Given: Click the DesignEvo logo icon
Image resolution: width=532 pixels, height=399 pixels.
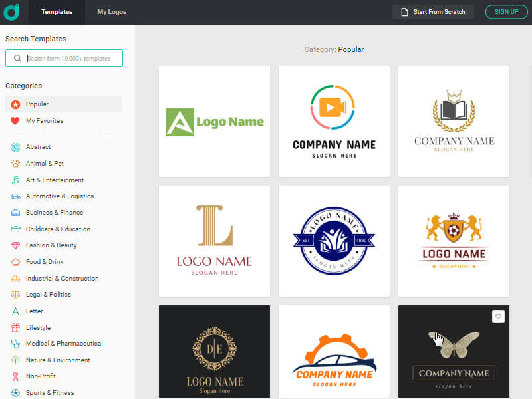Looking at the screenshot, I should (11, 11).
